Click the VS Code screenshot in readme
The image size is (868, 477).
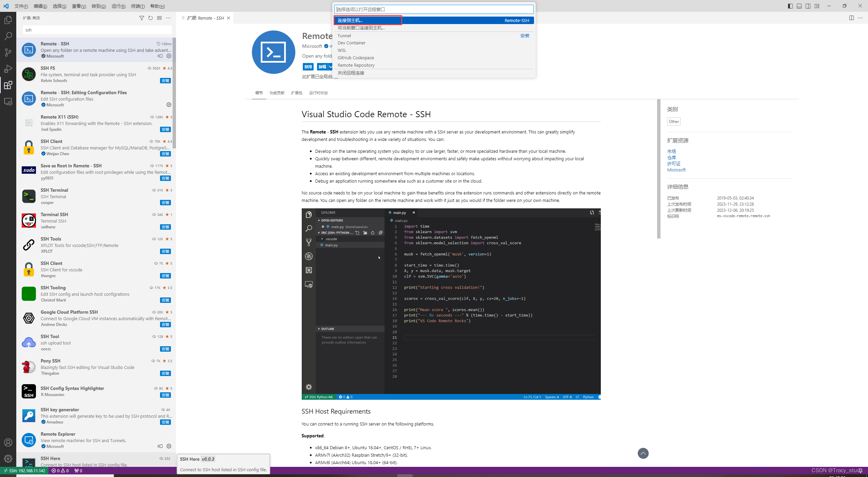(451, 304)
